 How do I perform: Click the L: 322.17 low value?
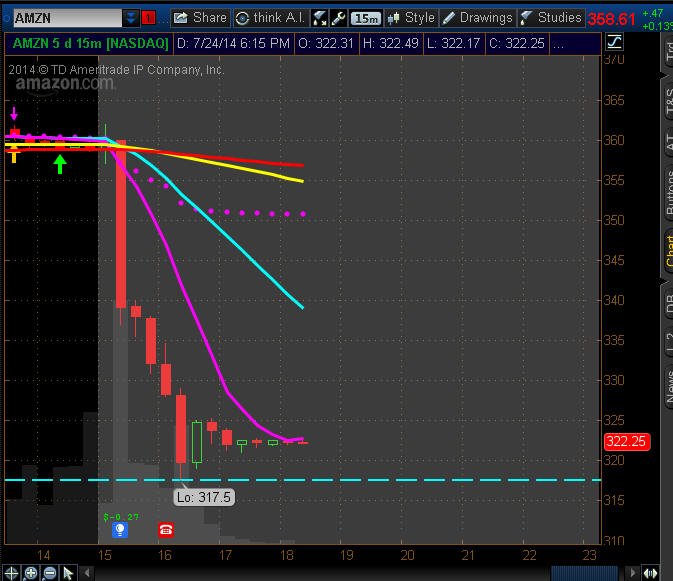(453, 43)
